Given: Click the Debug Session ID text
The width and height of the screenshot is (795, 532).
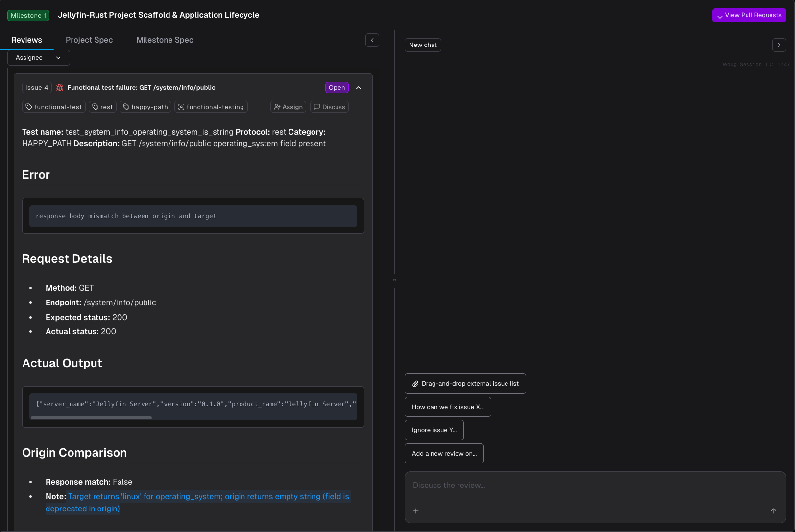Looking at the screenshot, I should point(755,65).
